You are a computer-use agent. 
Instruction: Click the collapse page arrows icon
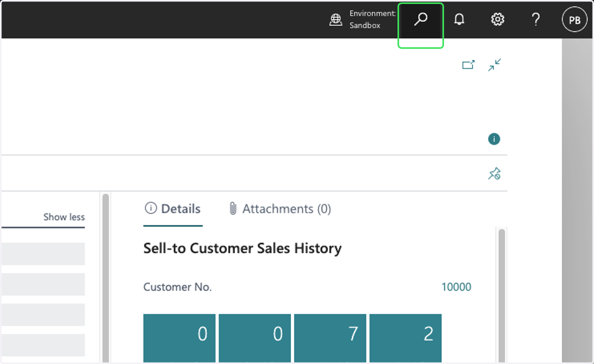tap(495, 65)
